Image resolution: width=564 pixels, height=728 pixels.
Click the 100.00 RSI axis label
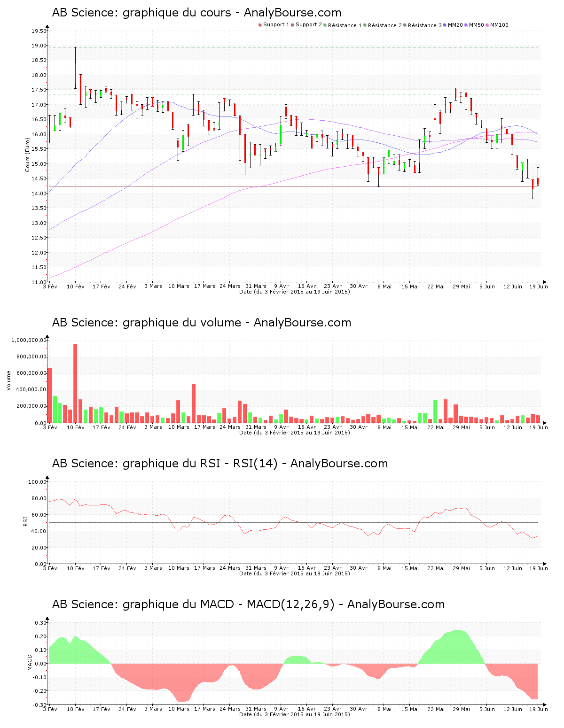(x=38, y=481)
